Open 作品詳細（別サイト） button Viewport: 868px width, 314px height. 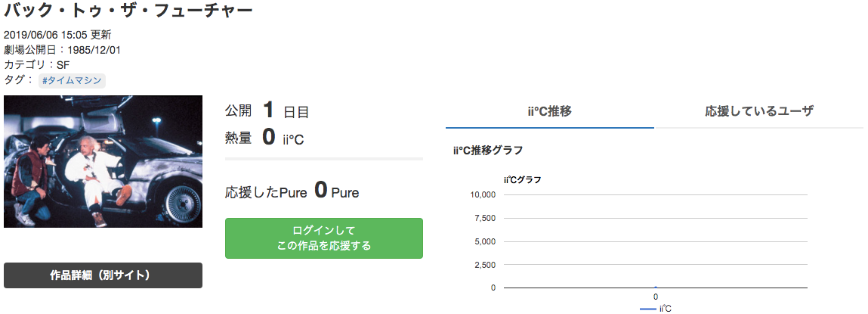[x=103, y=275]
